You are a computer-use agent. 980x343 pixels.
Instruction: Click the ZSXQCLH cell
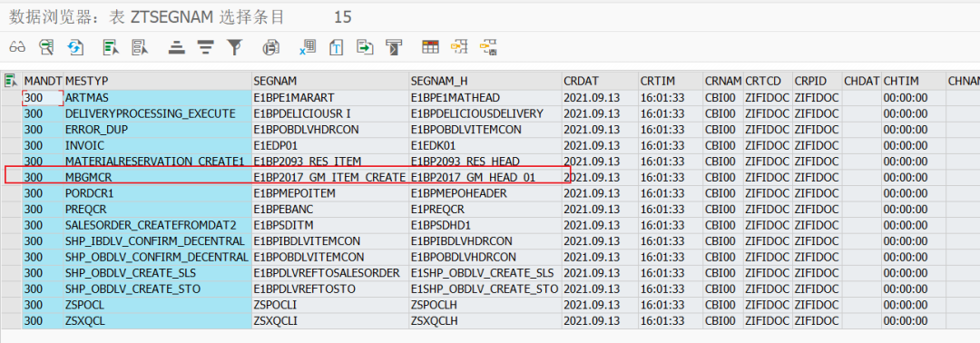point(485,320)
